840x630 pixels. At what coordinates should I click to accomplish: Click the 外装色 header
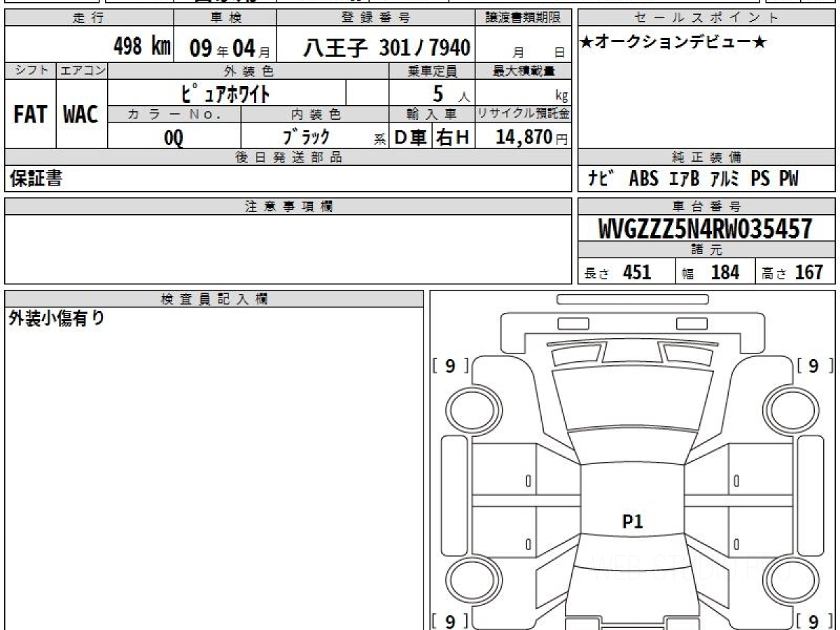[x=248, y=71]
